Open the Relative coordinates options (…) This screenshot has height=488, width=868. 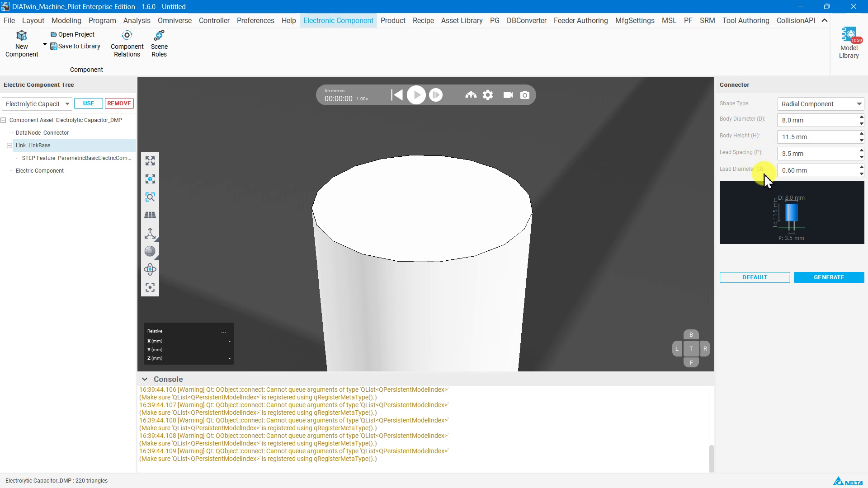[x=223, y=332]
